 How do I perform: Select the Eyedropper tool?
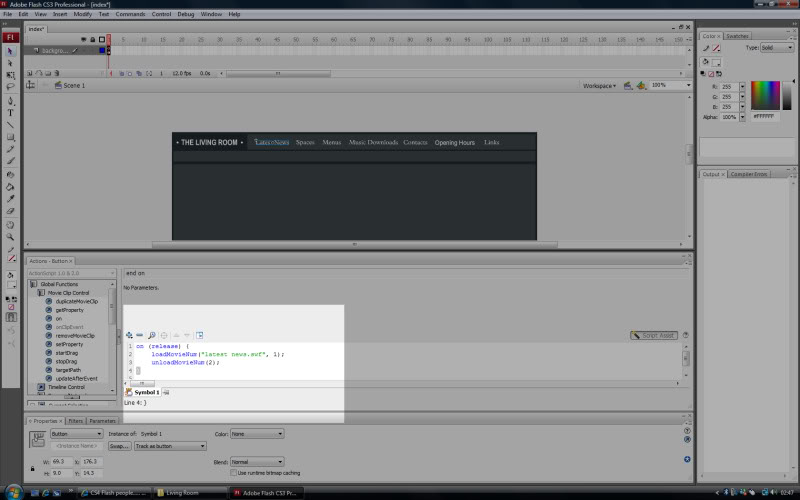tap(10, 199)
